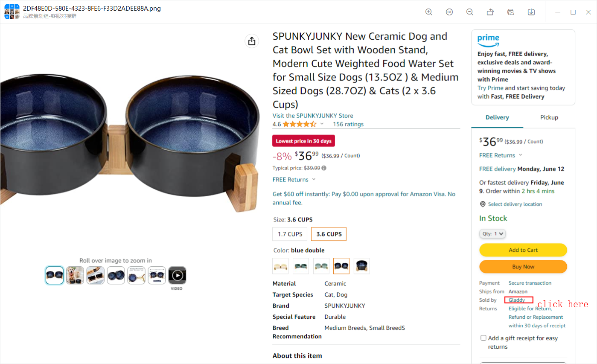Click the share icon above product image

pyautogui.click(x=252, y=41)
